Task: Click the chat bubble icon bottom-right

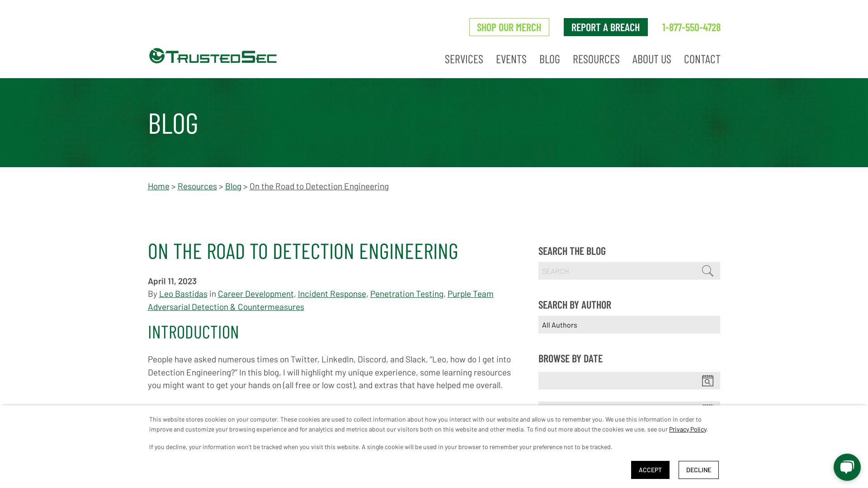Action: (x=847, y=467)
